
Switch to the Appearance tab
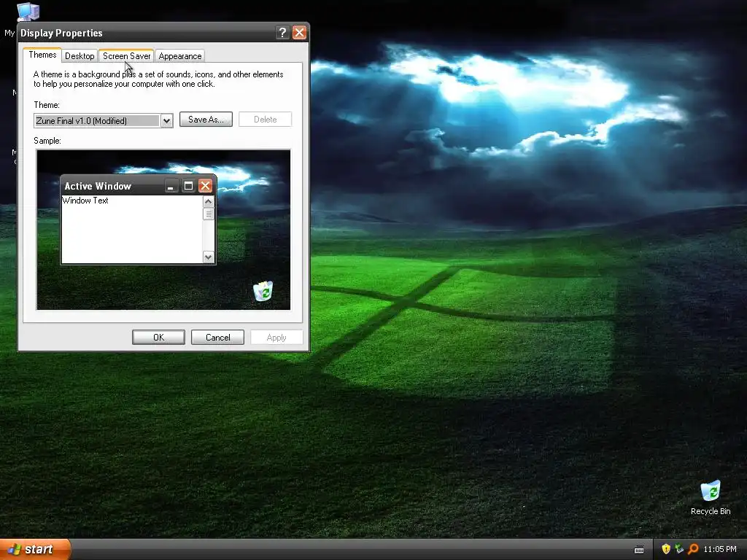(x=180, y=56)
